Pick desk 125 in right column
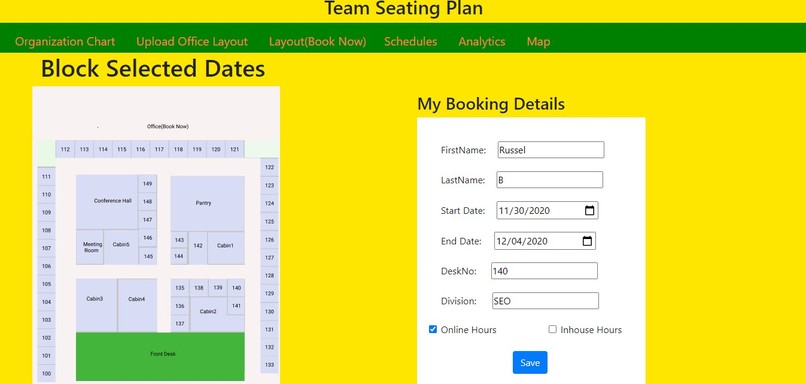 click(x=269, y=222)
